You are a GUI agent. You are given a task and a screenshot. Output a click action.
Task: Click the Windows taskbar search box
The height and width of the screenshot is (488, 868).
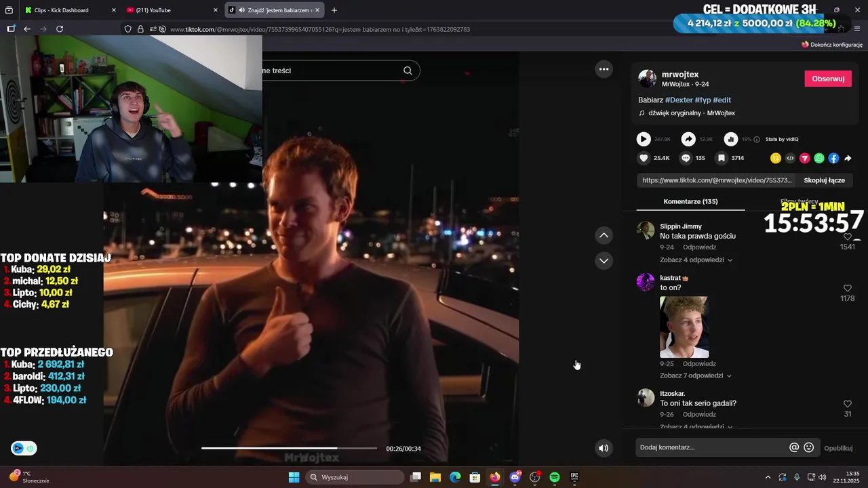[x=356, y=477]
